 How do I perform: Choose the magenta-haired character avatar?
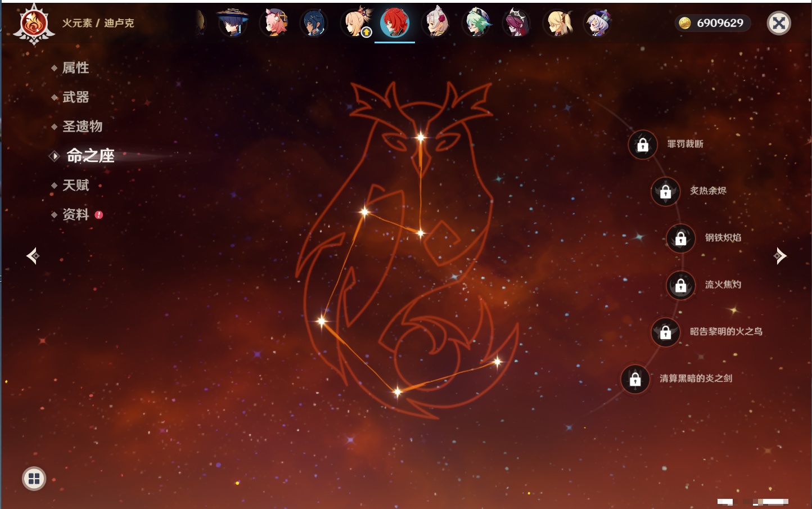(x=516, y=23)
